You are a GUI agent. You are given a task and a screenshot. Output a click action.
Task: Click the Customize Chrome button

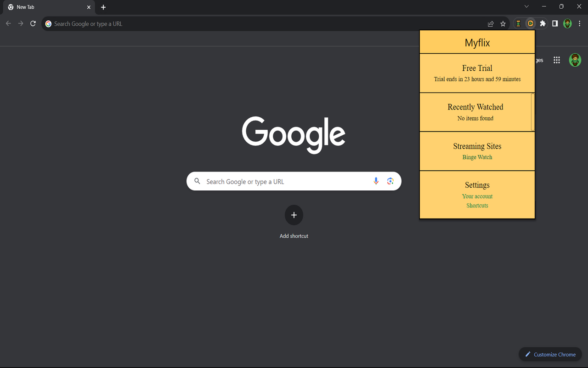click(x=550, y=354)
